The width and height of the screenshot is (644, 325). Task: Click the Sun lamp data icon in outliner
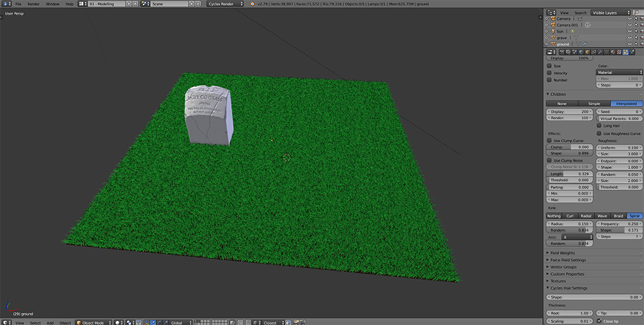click(x=573, y=31)
